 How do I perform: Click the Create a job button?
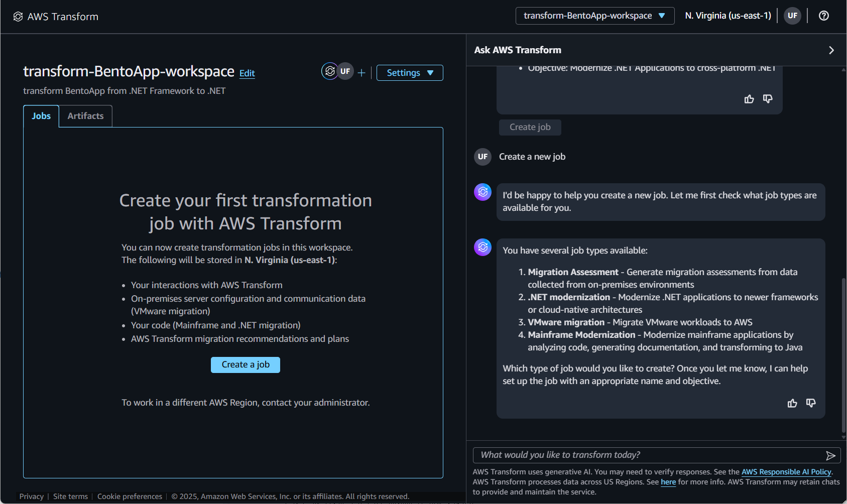(x=246, y=365)
